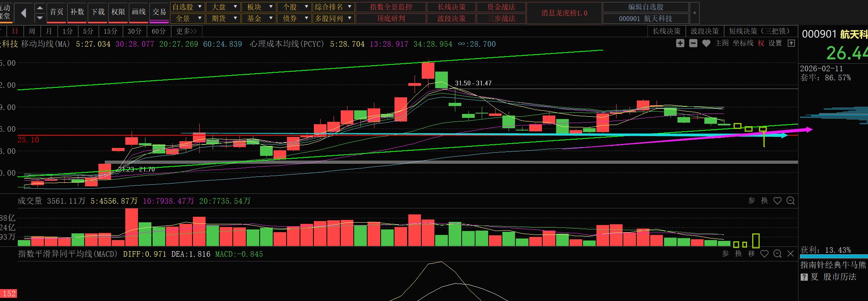868x301 pixels.
Task: Open 消息龙虎榜1.0 button
Action: tap(564, 13)
